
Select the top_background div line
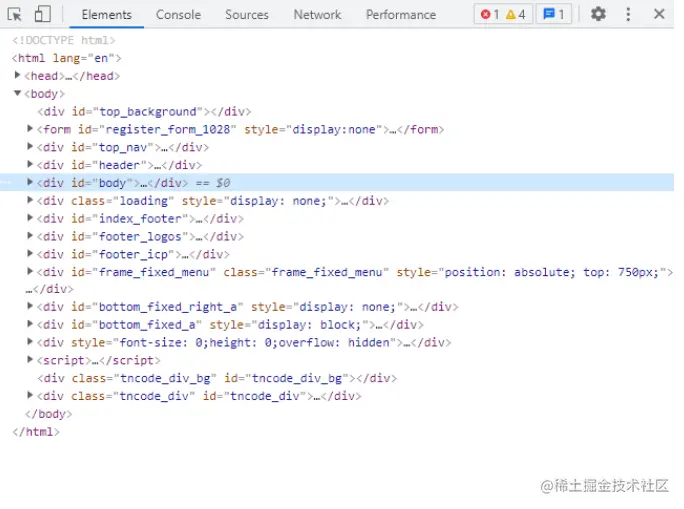(x=144, y=112)
